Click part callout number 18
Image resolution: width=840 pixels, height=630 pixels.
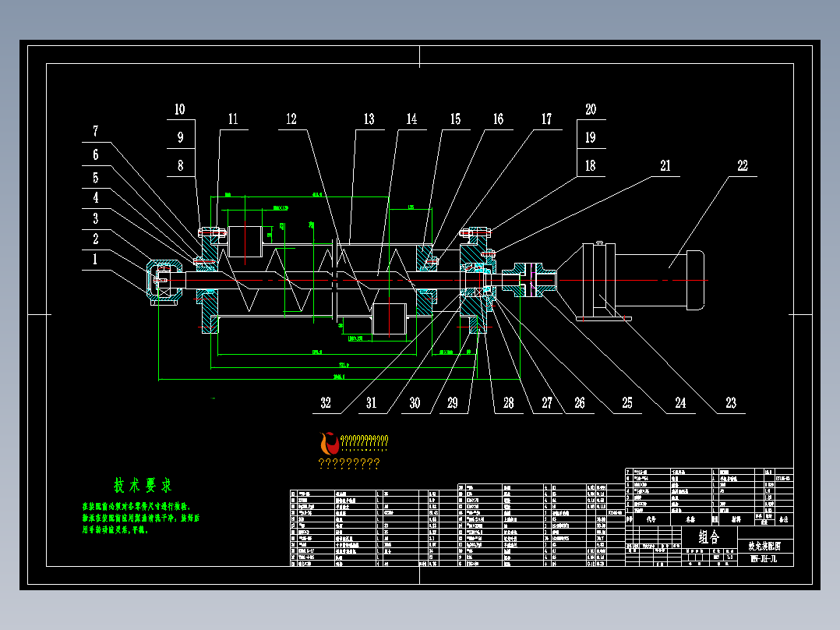(x=591, y=165)
